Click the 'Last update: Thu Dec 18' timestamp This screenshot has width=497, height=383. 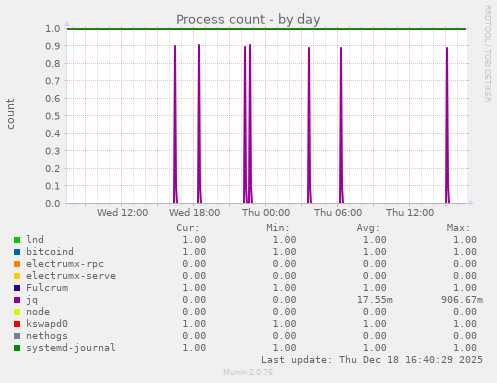(372, 360)
